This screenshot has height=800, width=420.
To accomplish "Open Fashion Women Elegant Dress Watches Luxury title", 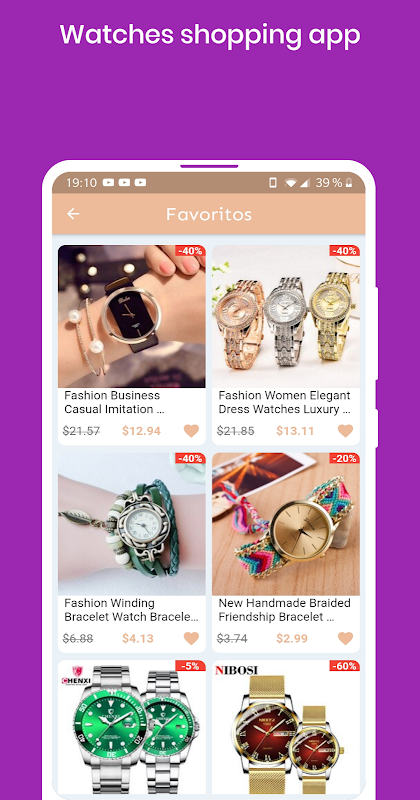I will [284, 402].
